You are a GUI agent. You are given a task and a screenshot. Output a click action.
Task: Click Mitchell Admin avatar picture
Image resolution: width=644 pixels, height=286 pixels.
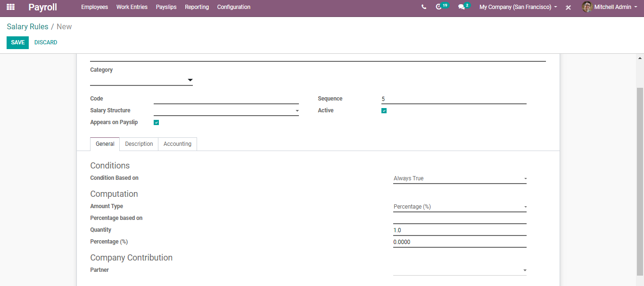(x=587, y=7)
